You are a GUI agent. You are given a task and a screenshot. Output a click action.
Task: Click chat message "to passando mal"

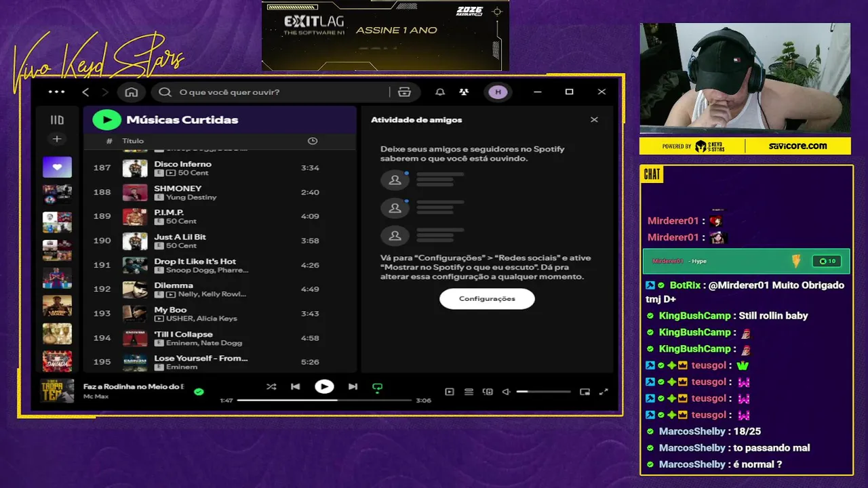tap(771, 448)
